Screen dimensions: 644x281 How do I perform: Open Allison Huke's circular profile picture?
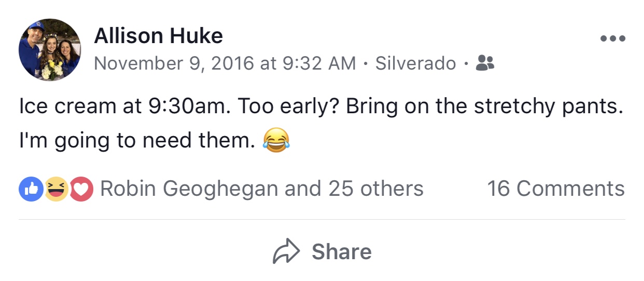[50, 50]
